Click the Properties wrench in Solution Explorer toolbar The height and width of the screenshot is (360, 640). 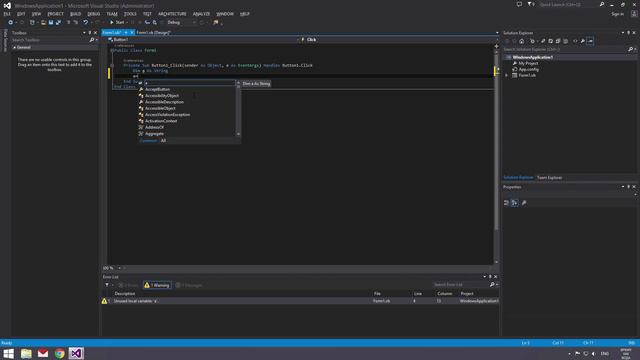point(582,41)
